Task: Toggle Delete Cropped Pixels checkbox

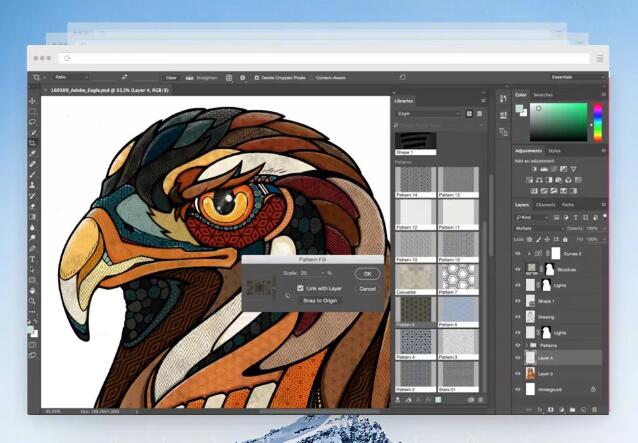Action: [x=257, y=77]
